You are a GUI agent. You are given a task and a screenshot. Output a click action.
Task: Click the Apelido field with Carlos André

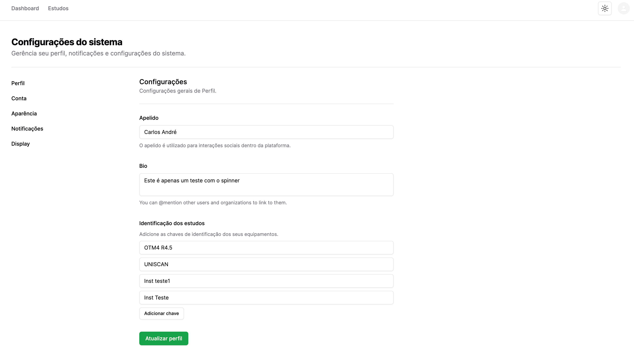point(266,132)
